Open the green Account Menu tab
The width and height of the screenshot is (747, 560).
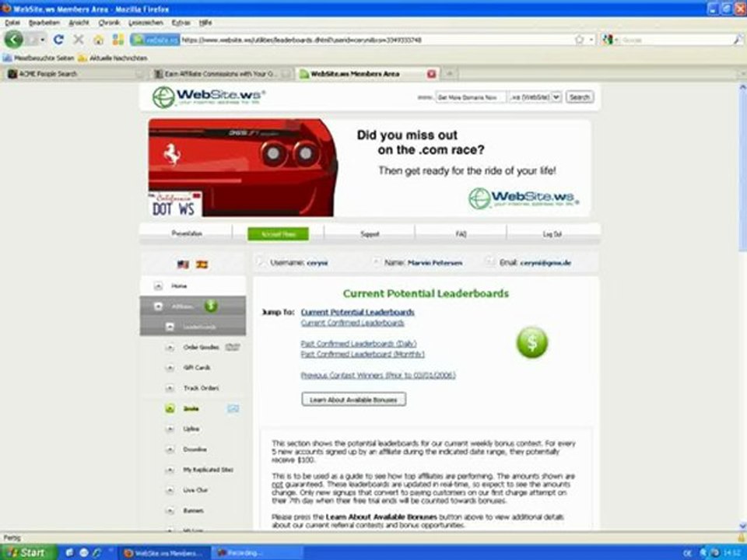point(279,234)
